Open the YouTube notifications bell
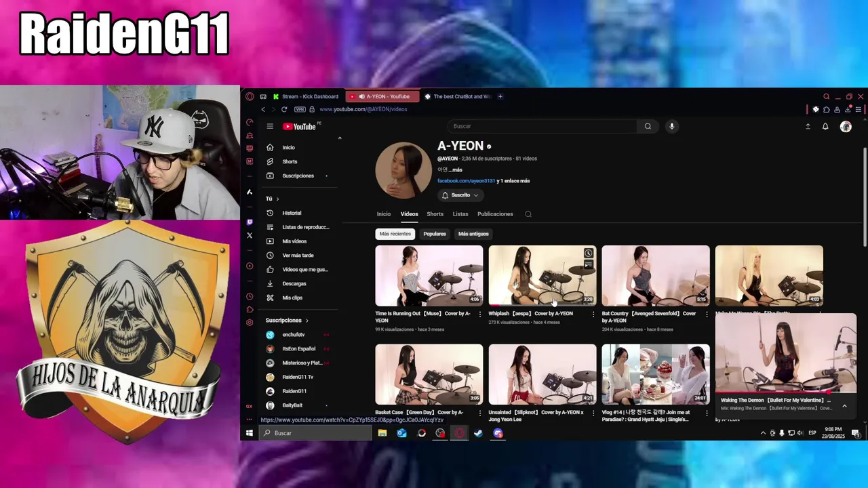The width and height of the screenshot is (868, 488). (x=825, y=126)
